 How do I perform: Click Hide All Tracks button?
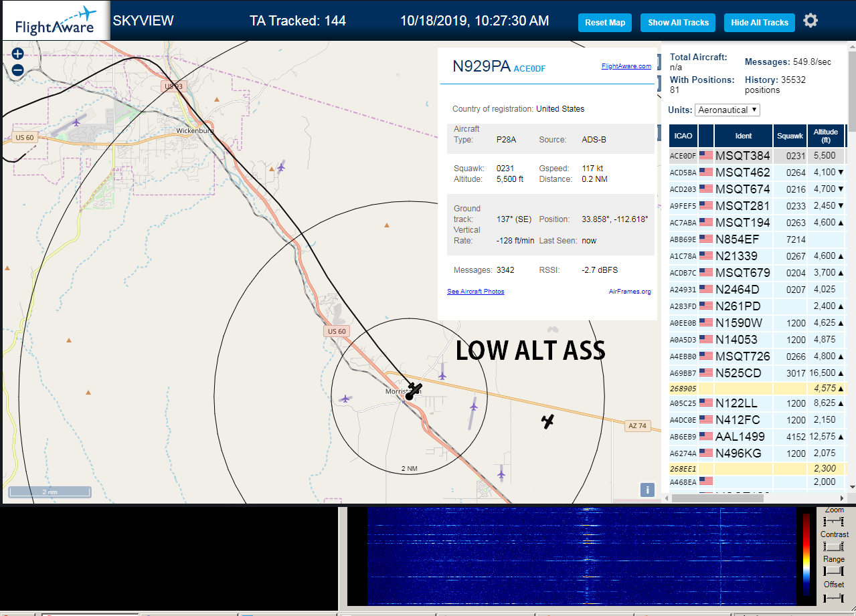[x=760, y=23]
